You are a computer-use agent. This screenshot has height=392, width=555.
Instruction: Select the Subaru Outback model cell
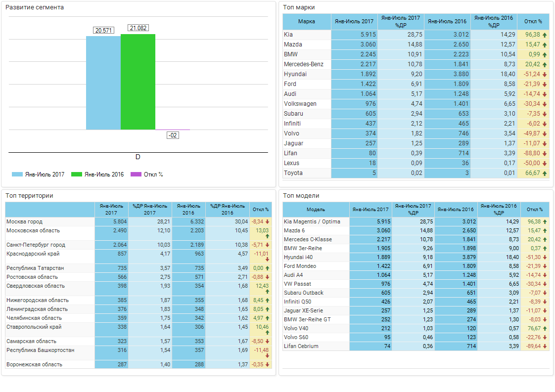click(316, 293)
